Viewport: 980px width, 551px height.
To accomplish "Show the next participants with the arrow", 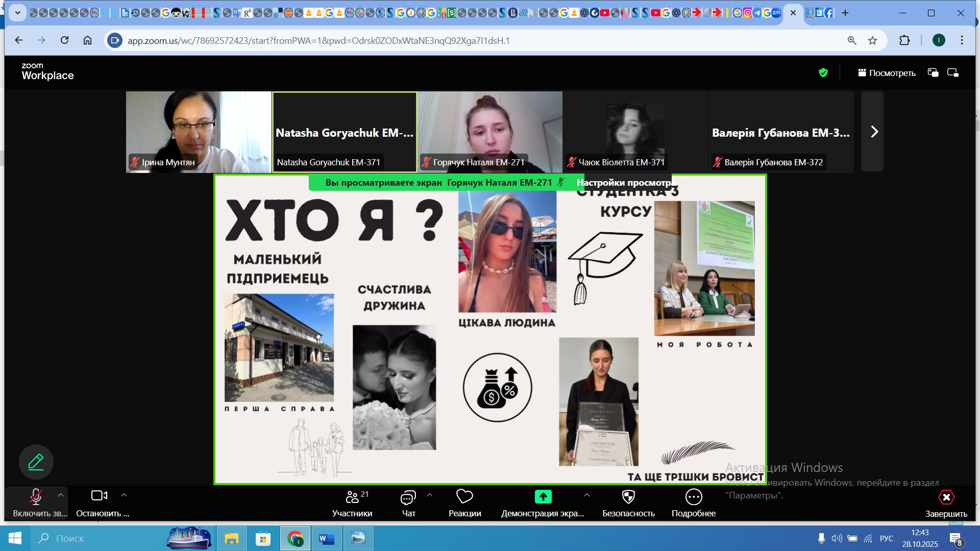I will point(874,132).
